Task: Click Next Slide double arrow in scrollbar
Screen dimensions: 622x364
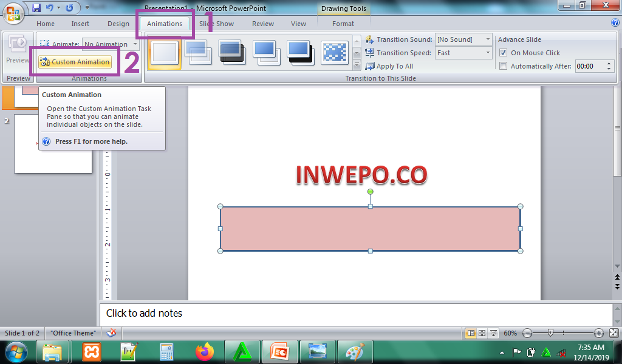Action: coord(617,286)
